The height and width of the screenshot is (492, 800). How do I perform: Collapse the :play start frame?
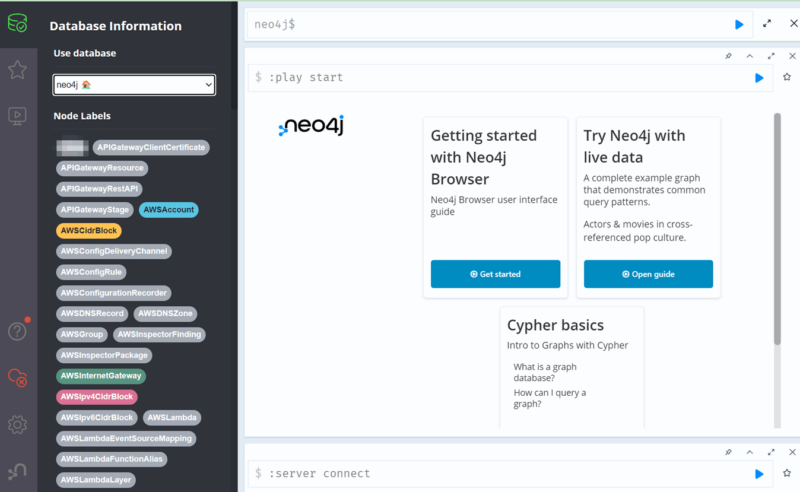pos(749,56)
